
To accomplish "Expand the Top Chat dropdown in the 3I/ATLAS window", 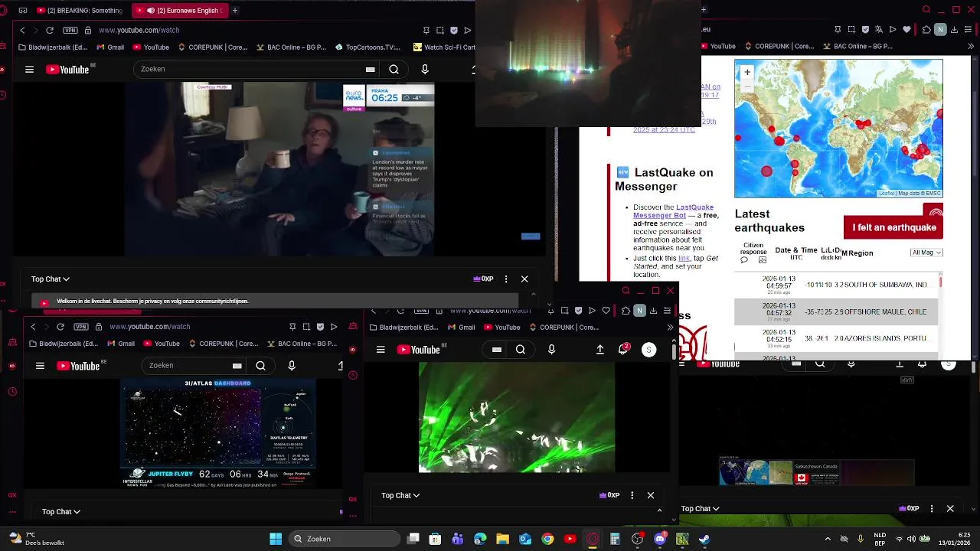I will [x=61, y=511].
